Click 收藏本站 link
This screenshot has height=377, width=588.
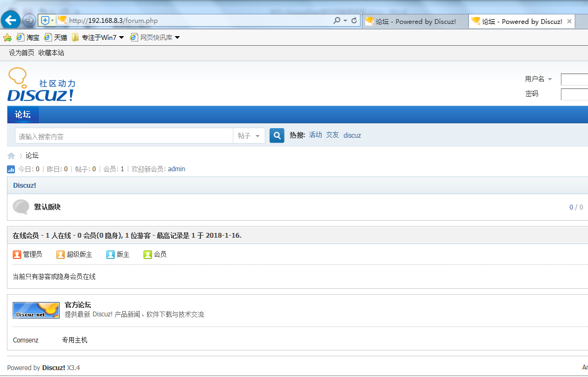click(x=51, y=53)
